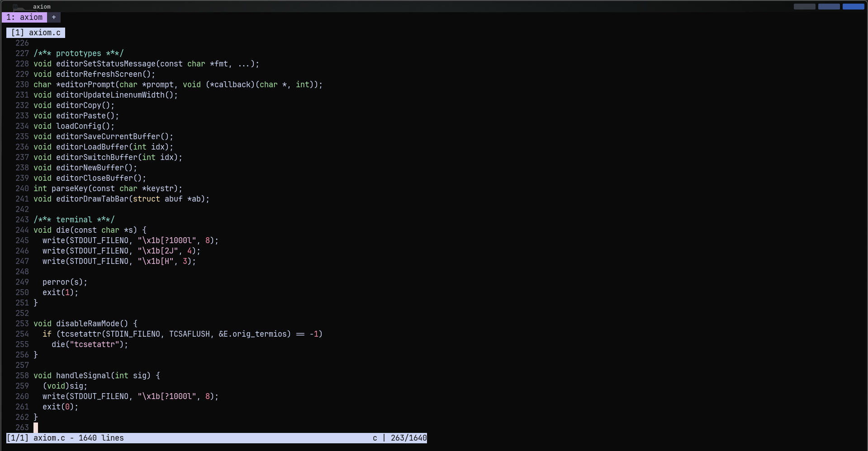This screenshot has width=868, height=451.
Task: Click line number 252 in the gutter
Action: (22, 313)
